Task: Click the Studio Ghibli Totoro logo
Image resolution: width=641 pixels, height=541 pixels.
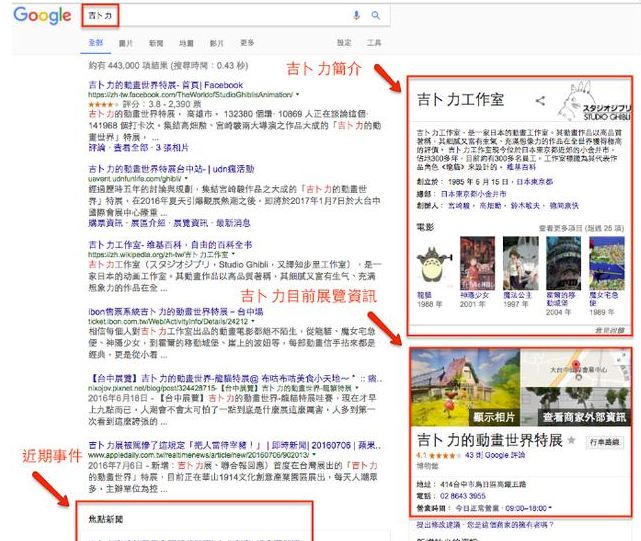Action: coord(594,101)
